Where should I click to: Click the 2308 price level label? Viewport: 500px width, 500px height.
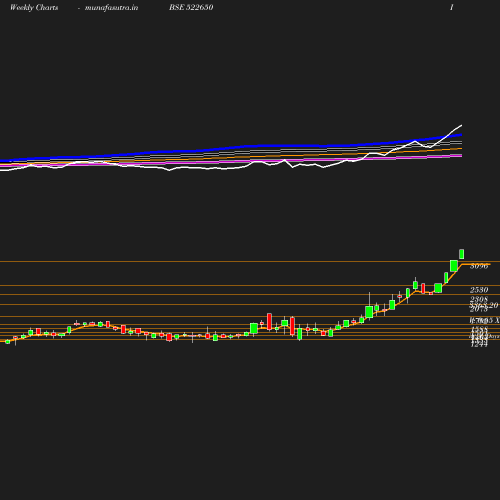479,299
